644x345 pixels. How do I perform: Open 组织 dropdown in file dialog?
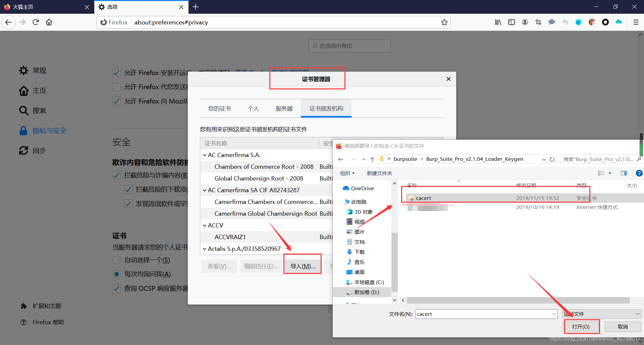pos(347,173)
